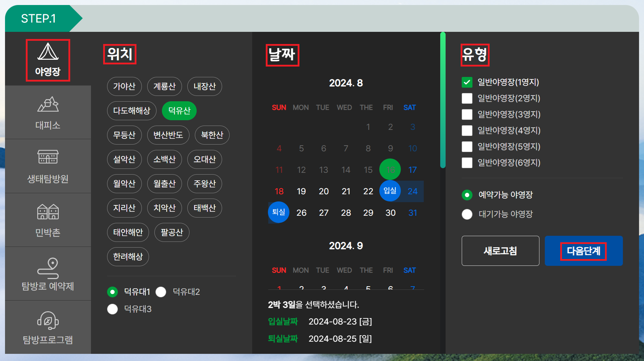644x361 pixels.
Task: Open the 탐방프로그램 headset icon
Action: tap(48, 320)
